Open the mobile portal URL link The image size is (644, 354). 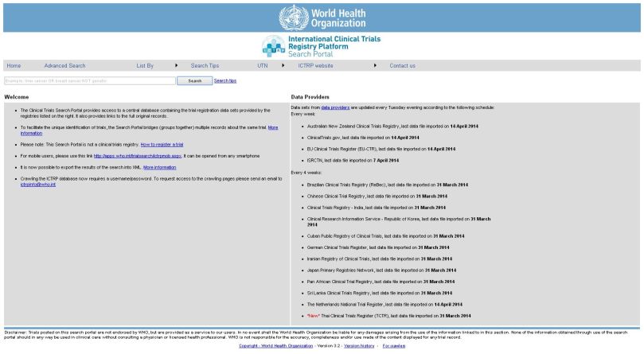pos(137,156)
